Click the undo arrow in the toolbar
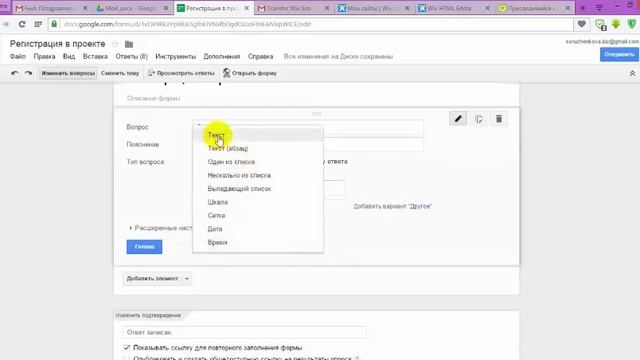640x360 pixels. click(x=15, y=73)
